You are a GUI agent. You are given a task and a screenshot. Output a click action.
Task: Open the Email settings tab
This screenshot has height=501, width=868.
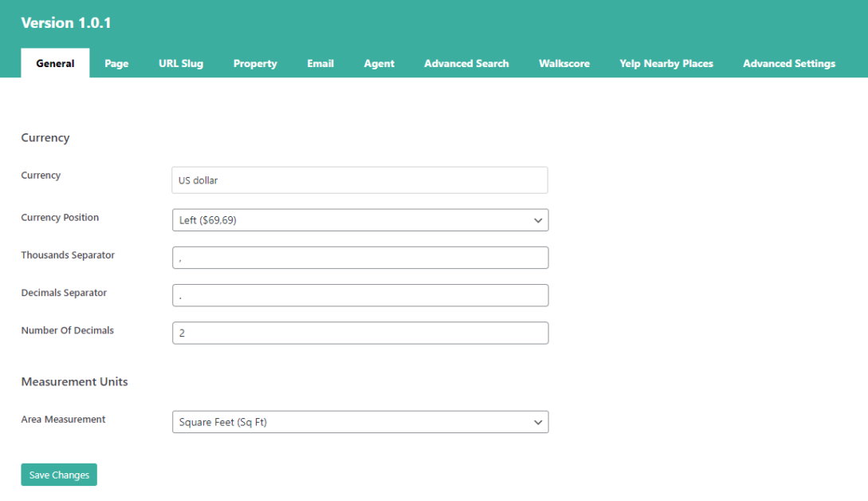pyautogui.click(x=320, y=63)
